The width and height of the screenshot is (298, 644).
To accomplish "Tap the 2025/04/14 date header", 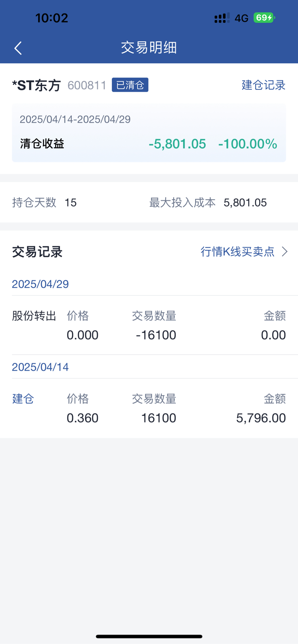I will pos(40,367).
